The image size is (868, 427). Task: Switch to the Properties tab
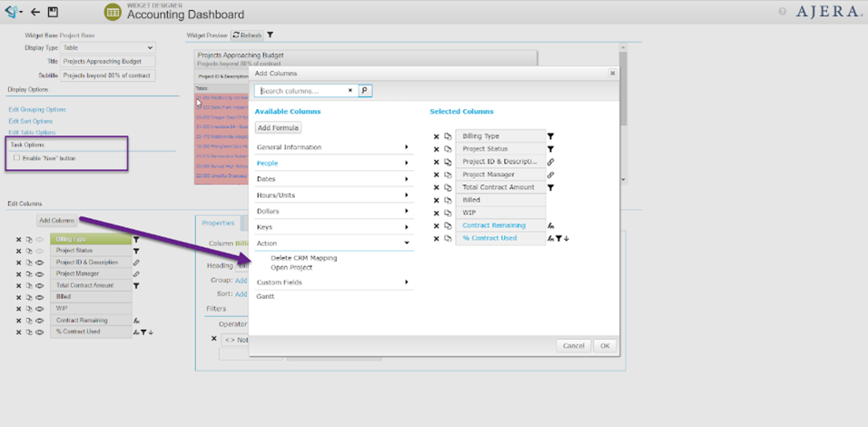[218, 223]
